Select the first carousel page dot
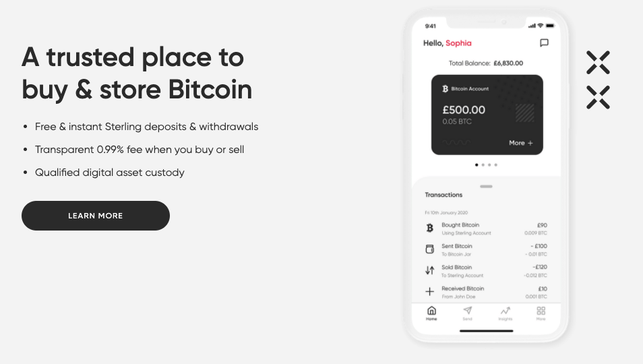Screen dimensions: 643x364 click(477, 164)
